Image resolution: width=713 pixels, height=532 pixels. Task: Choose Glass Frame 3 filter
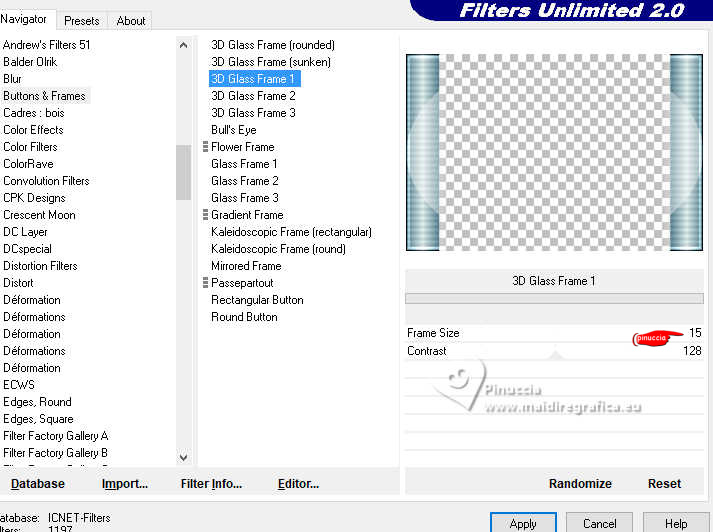(x=245, y=198)
